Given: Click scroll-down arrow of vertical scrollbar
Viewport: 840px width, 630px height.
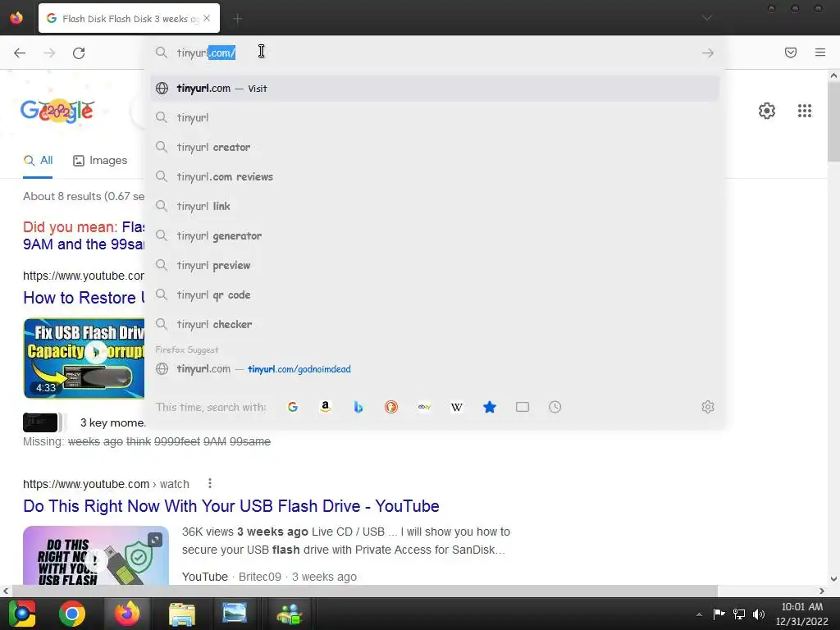Looking at the screenshot, I should pyautogui.click(x=833, y=578).
